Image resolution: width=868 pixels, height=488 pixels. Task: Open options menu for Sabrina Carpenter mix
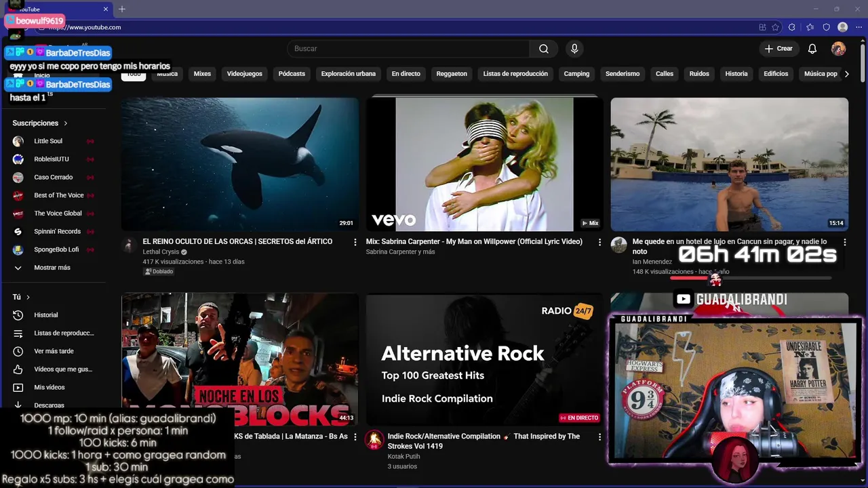[599, 242]
